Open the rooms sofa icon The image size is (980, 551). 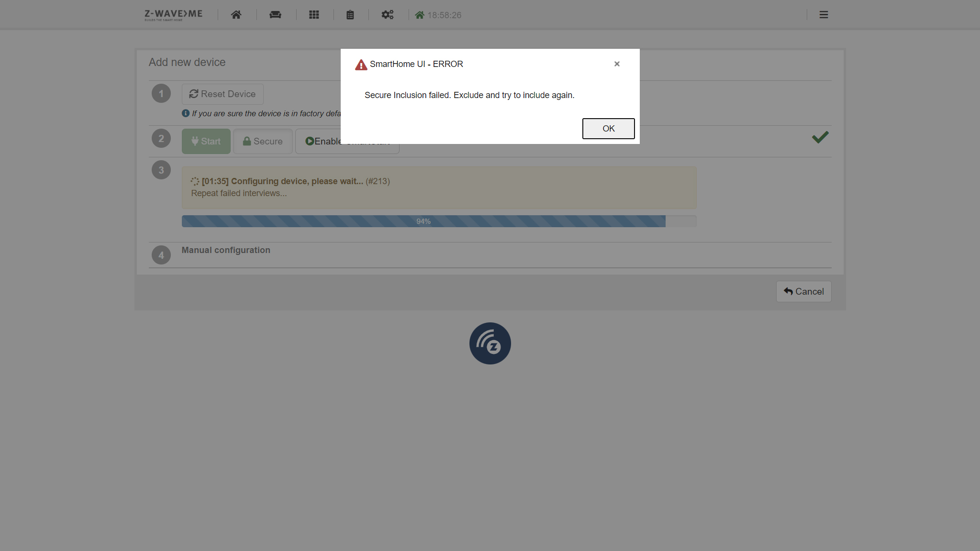pyautogui.click(x=275, y=15)
